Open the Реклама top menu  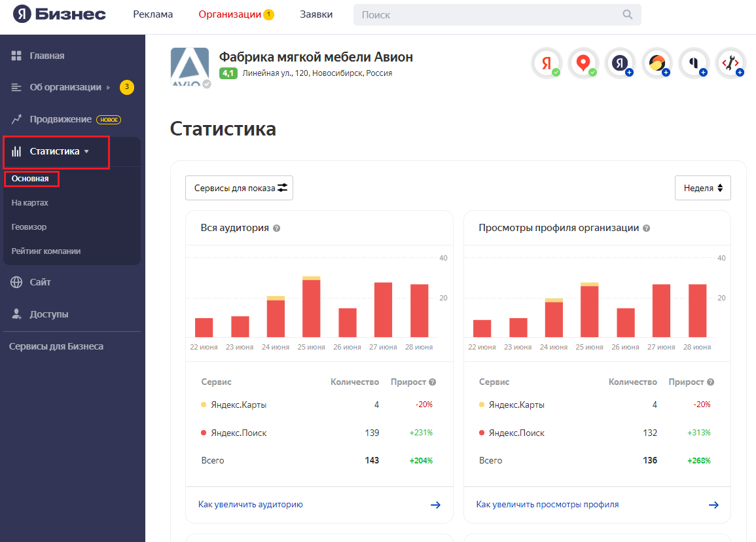point(153,14)
